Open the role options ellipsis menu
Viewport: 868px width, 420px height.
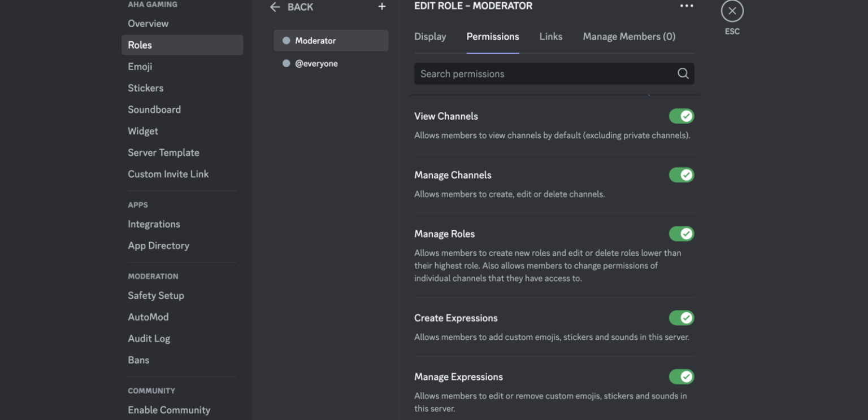[687, 6]
